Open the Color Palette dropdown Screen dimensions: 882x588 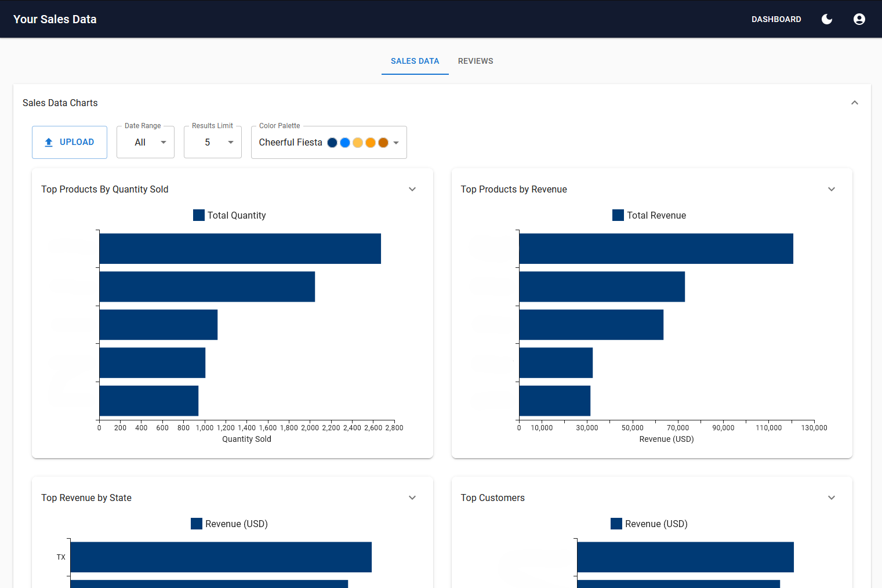pos(329,143)
